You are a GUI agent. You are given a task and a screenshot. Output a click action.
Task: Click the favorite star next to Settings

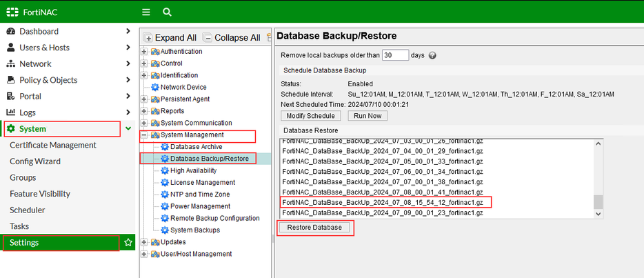click(128, 243)
